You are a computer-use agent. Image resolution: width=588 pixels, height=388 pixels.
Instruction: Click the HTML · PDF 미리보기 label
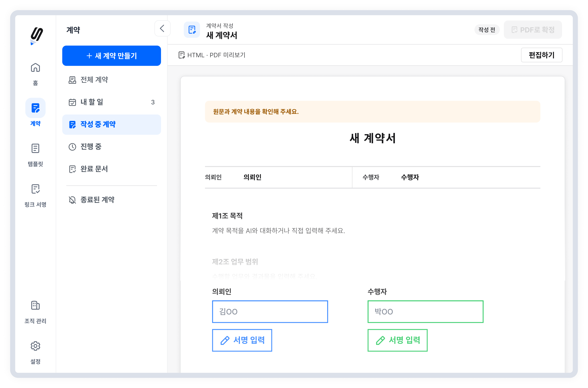tap(216, 55)
